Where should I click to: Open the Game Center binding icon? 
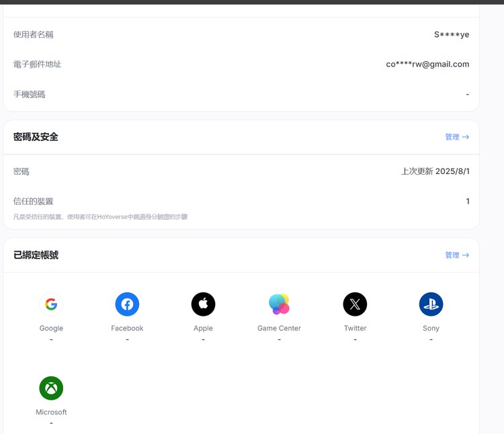point(279,304)
